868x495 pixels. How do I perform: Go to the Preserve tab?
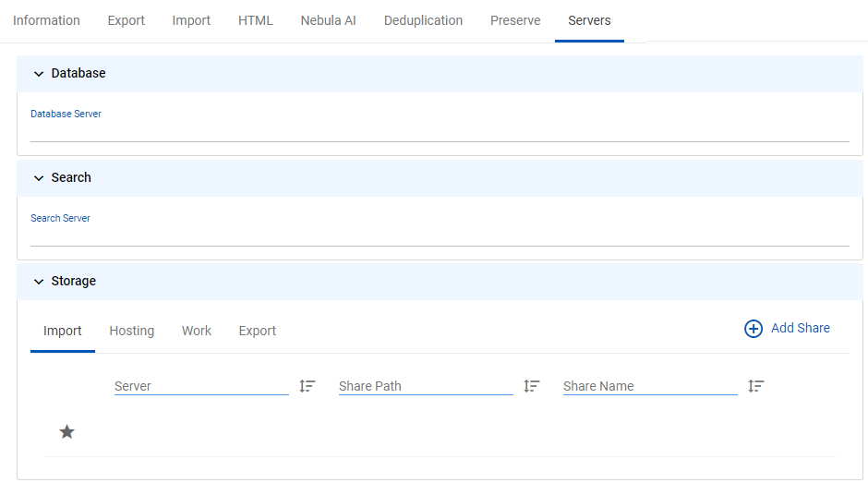515,20
